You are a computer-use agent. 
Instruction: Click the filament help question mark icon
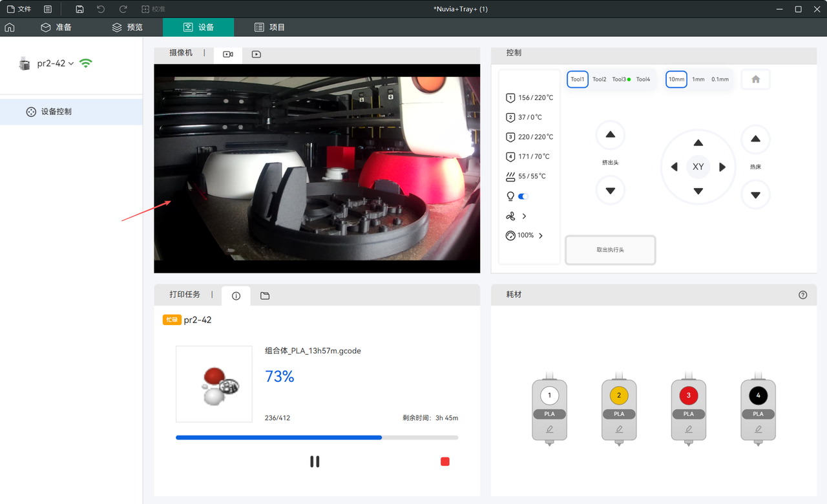tap(802, 295)
